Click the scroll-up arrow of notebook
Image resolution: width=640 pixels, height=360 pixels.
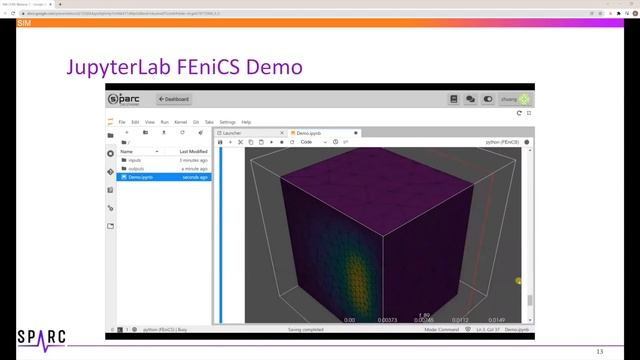tap(530, 151)
